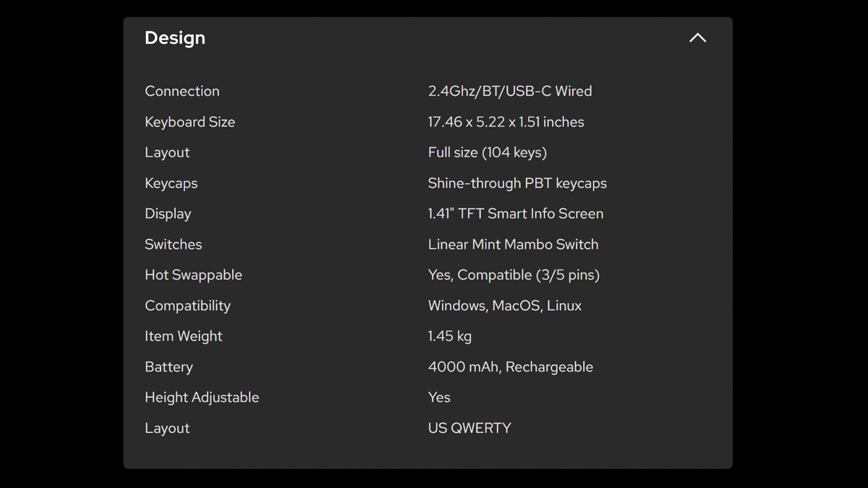Viewport: 868px width, 488px height.
Task: Click the 4000 mAh, Rechargeable value
Action: point(511,367)
